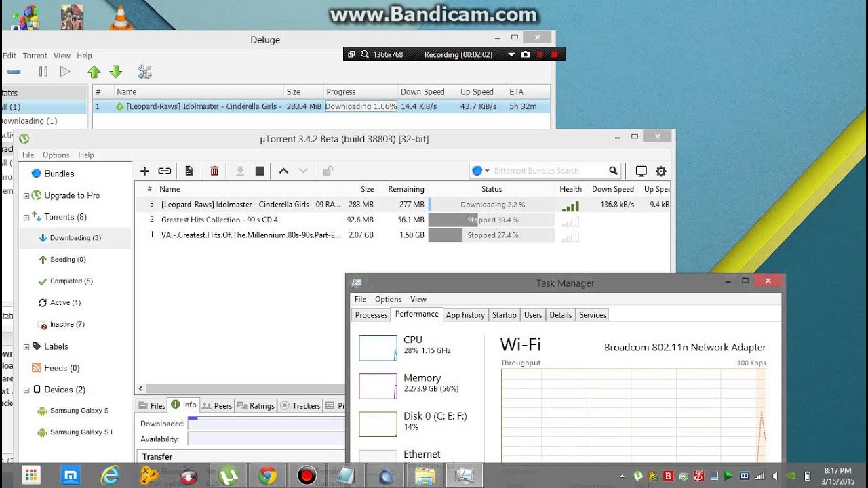Open the Deluge Torrent menu
The width and height of the screenshot is (868, 488).
pyautogui.click(x=35, y=56)
